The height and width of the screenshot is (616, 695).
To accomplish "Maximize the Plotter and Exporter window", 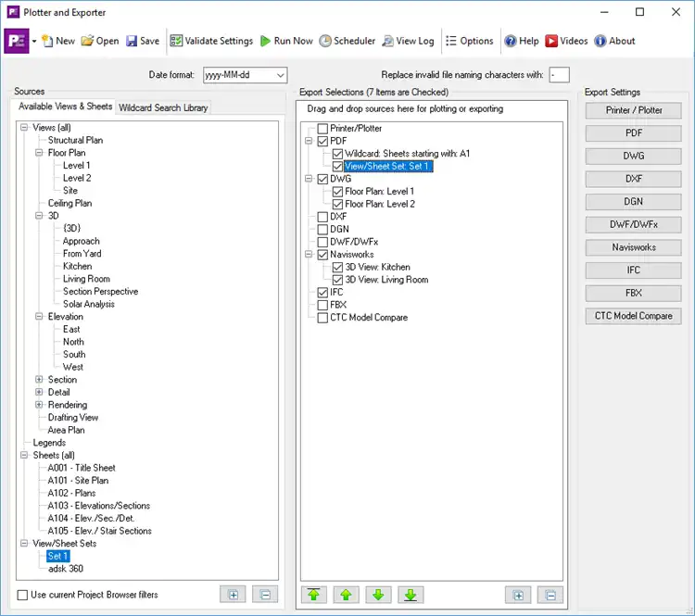I will coord(639,12).
